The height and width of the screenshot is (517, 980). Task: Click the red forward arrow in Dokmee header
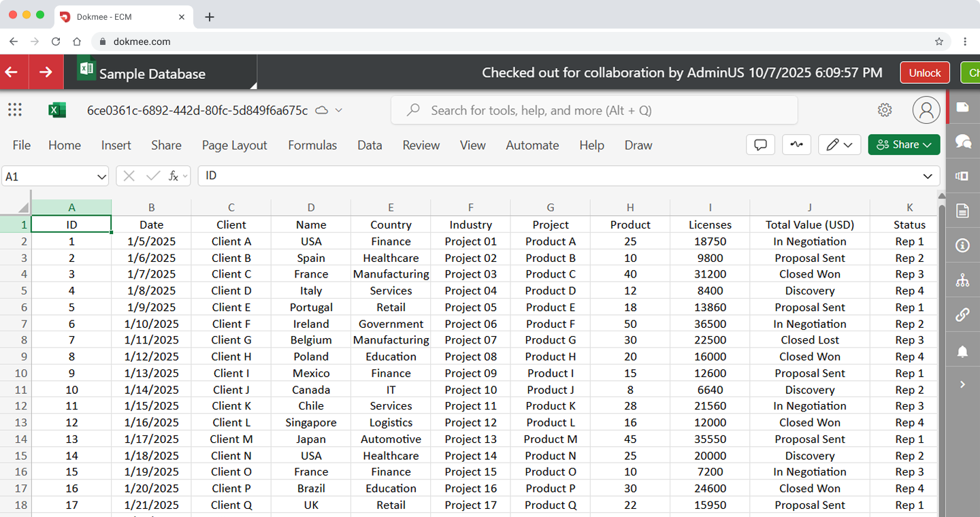(x=46, y=72)
